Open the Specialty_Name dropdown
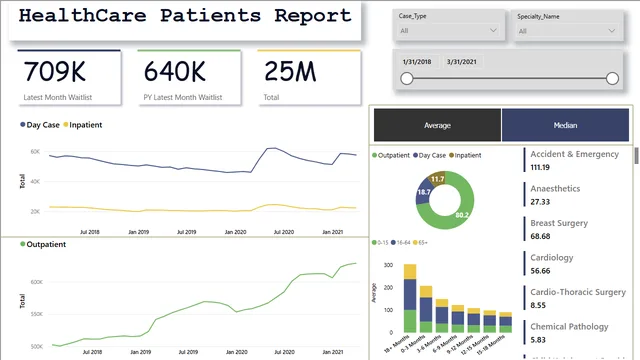The width and height of the screenshot is (640, 360). [567, 31]
